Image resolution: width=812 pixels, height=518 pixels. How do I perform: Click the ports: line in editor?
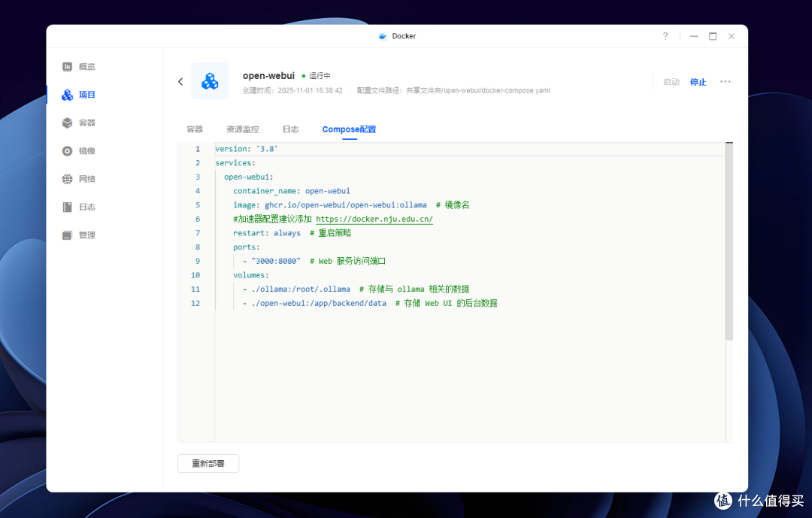247,247
